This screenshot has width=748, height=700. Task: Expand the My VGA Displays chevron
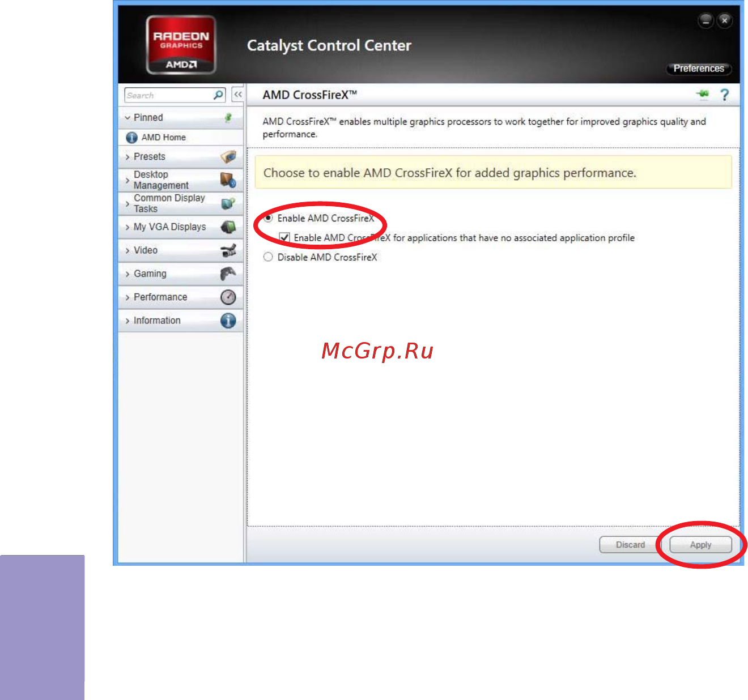[127, 227]
